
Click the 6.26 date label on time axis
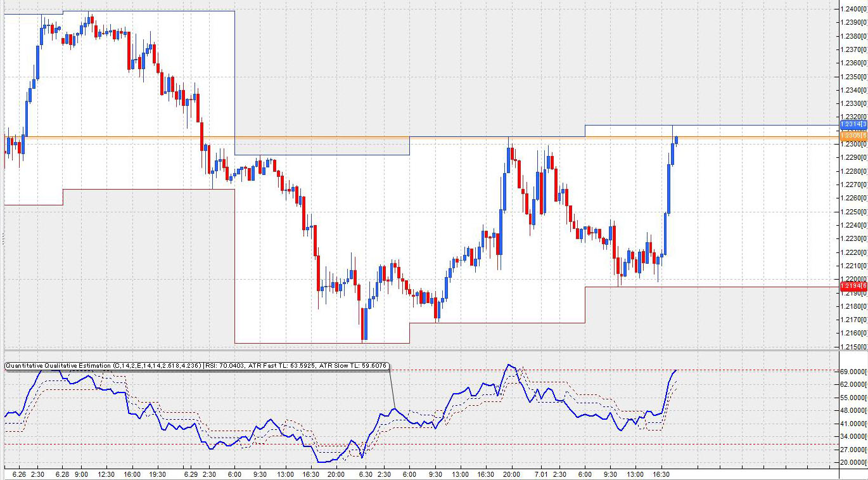[x=20, y=474]
